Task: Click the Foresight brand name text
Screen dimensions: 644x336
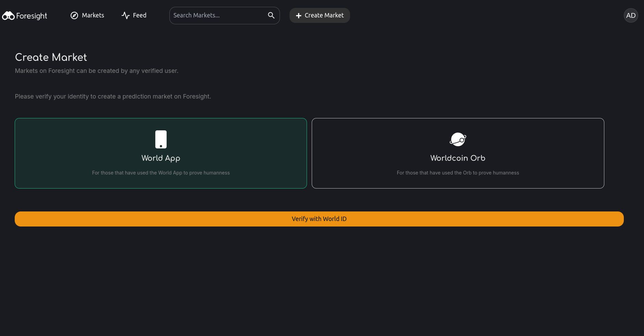Action: pos(31,16)
